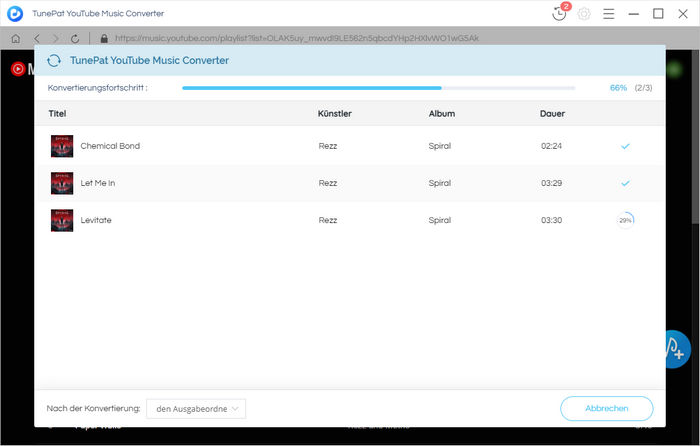Navigate forward with the right arrow
The width and height of the screenshot is (700, 446).
coord(55,38)
